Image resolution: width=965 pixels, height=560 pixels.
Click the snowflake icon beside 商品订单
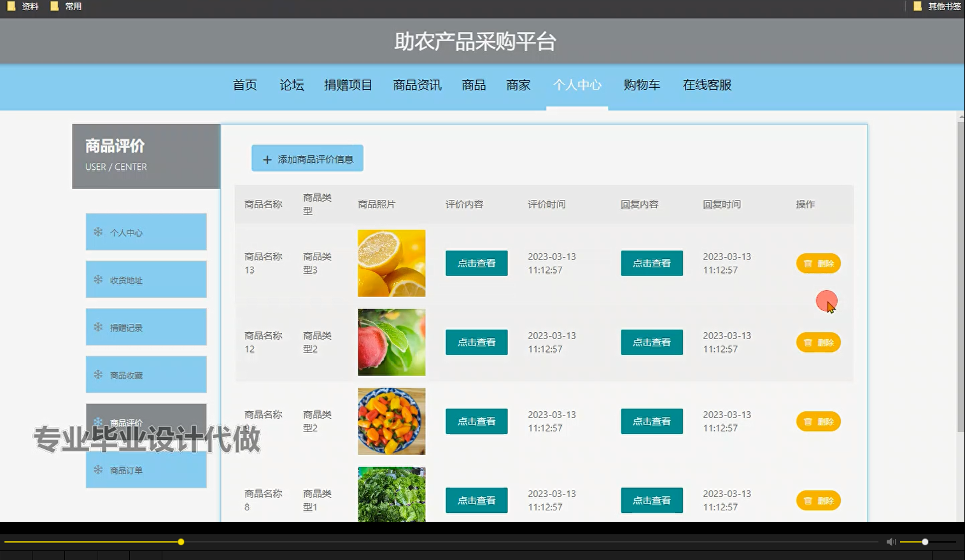click(97, 470)
